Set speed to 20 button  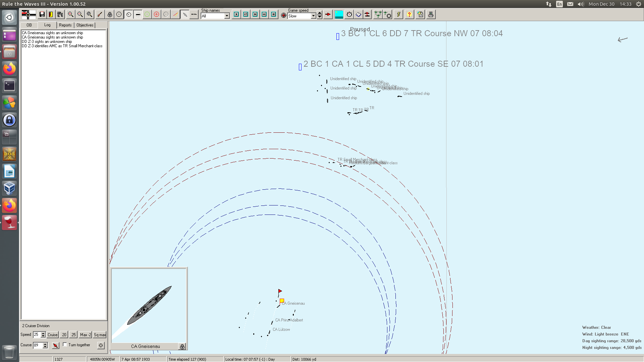[64, 335]
